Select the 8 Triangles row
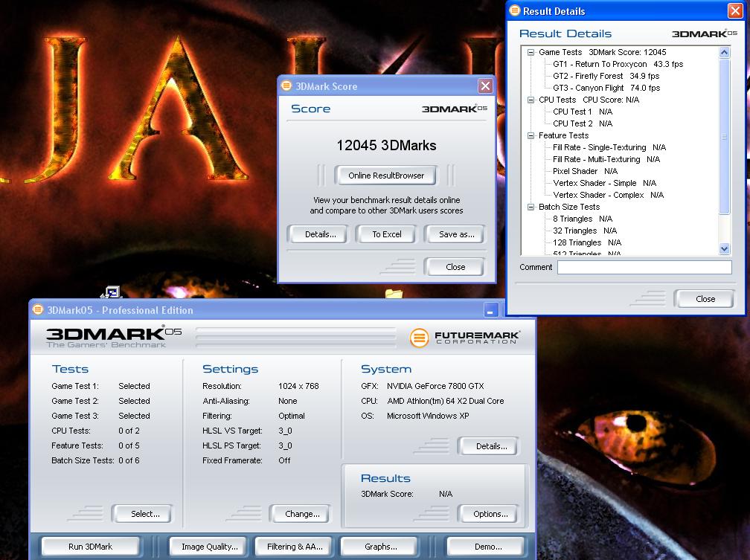The width and height of the screenshot is (750, 560). [583, 219]
